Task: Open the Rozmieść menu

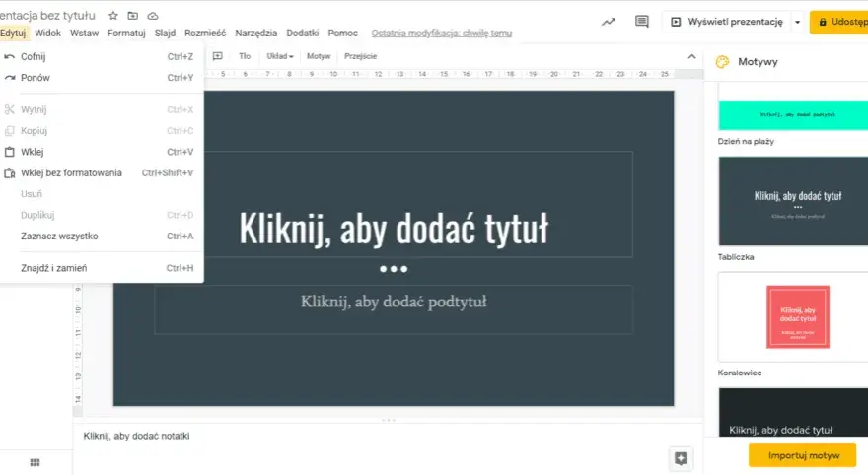Action: tap(205, 34)
